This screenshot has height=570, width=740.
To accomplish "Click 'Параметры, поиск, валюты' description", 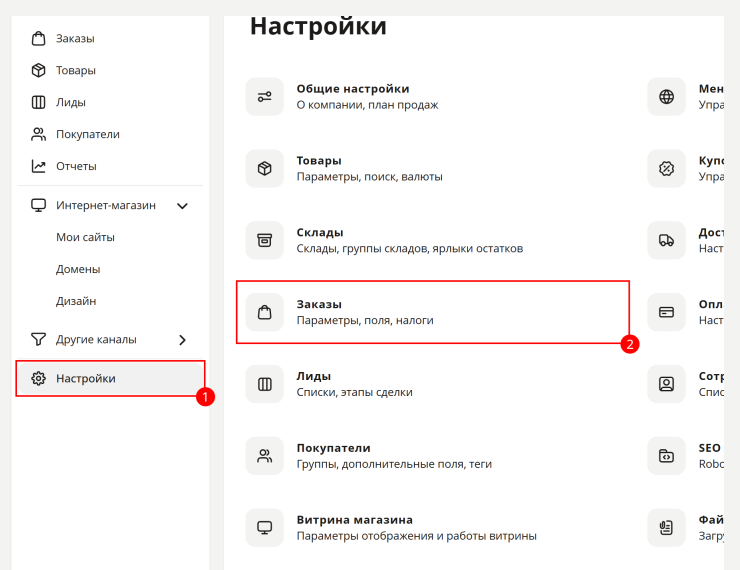I will tap(370, 176).
